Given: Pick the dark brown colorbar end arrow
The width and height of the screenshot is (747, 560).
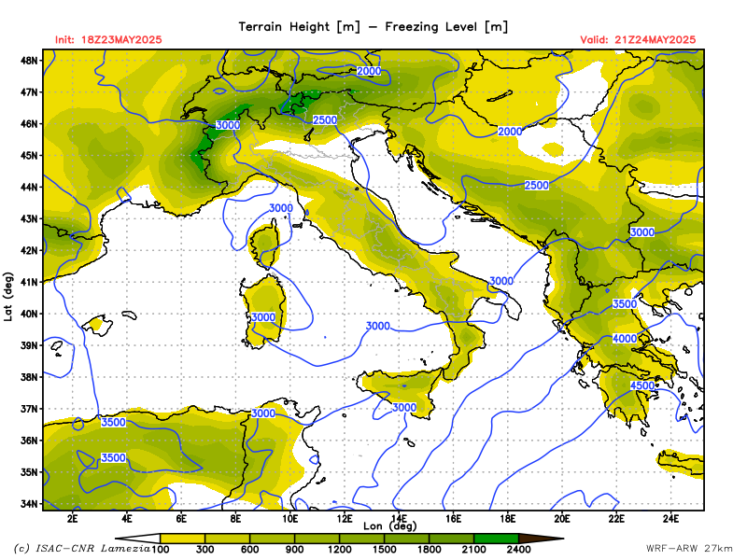Looking at the screenshot, I should (541, 539).
